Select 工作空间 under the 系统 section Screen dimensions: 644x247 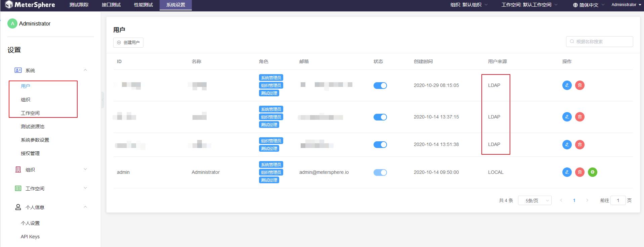pos(30,113)
